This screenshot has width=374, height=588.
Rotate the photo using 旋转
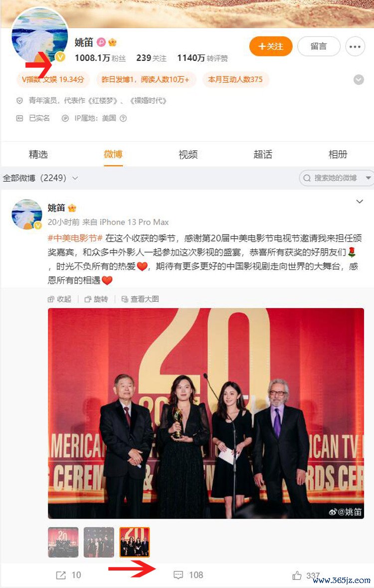[x=88, y=299]
